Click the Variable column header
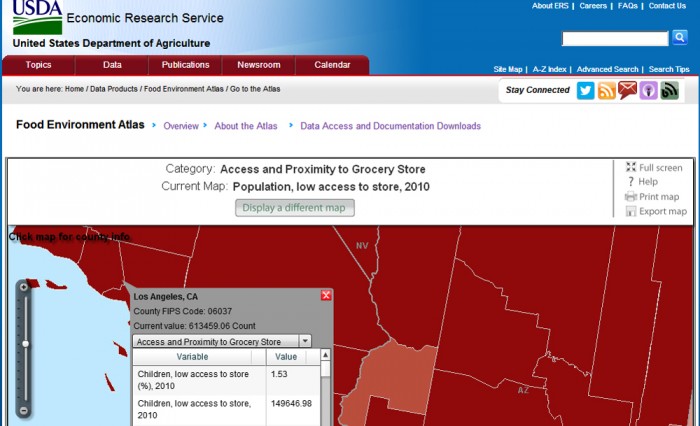 [192, 357]
